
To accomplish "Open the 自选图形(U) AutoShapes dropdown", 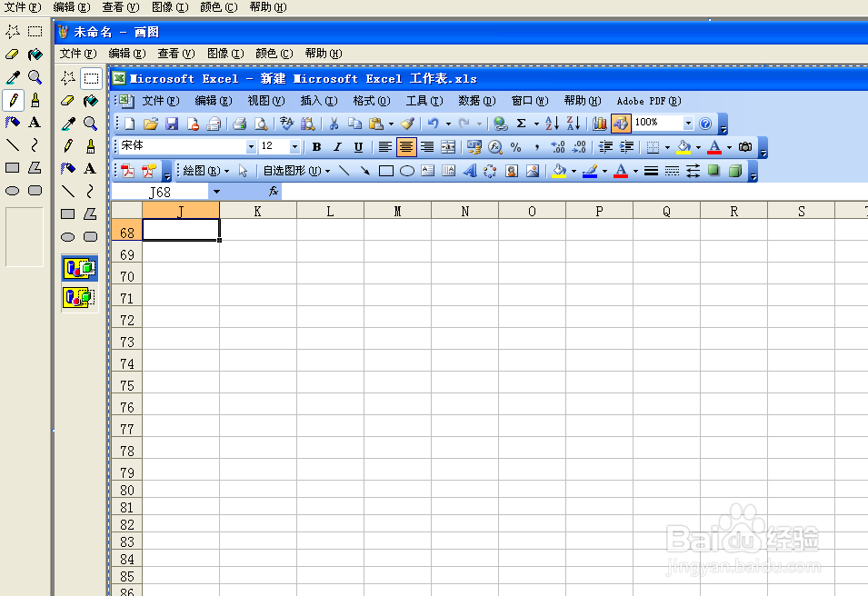I will (296, 171).
